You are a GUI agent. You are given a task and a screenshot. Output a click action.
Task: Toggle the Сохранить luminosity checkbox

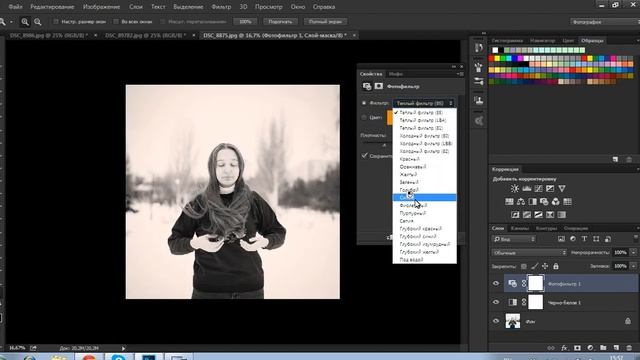coord(364,156)
